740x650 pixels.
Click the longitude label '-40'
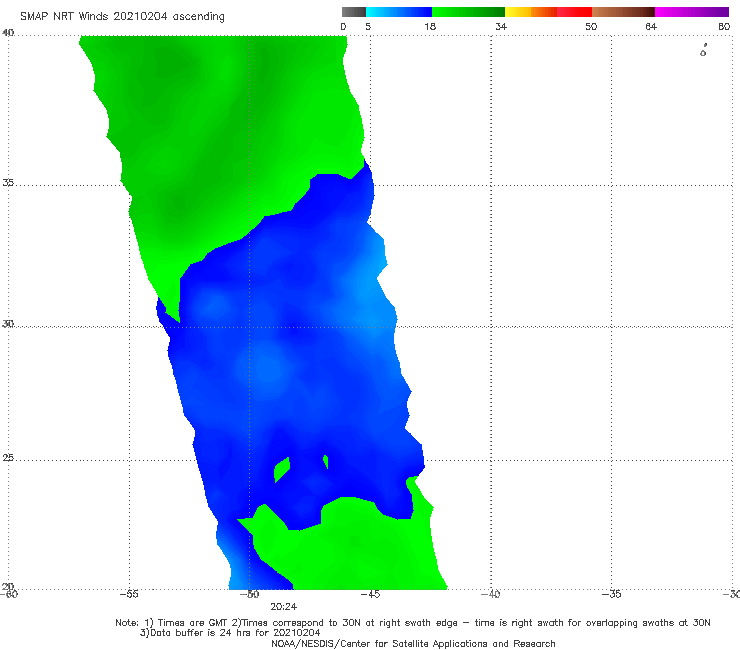tap(490, 594)
